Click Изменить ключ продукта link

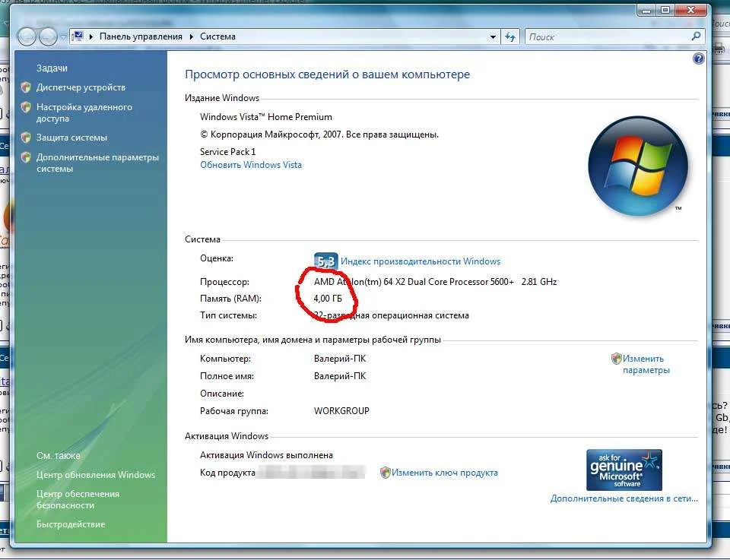click(x=445, y=473)
